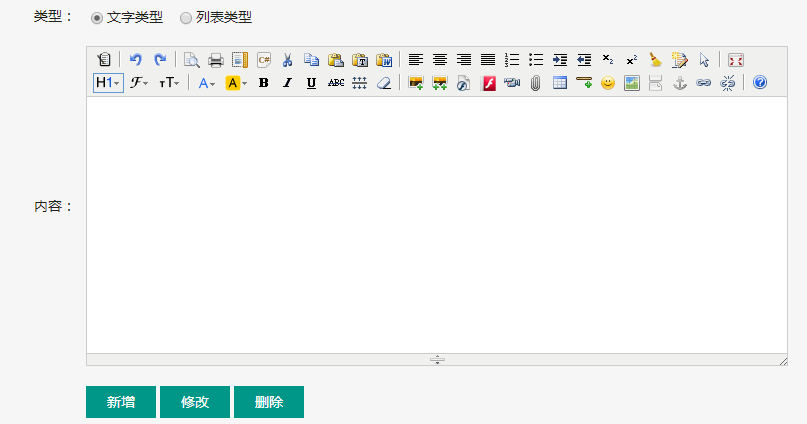Open the font size dropdown

pyautogui.click(x=169, y=82)
